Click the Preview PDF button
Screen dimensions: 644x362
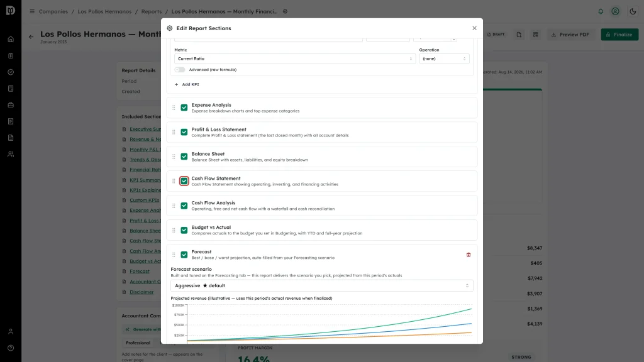(x=570, y=35)
